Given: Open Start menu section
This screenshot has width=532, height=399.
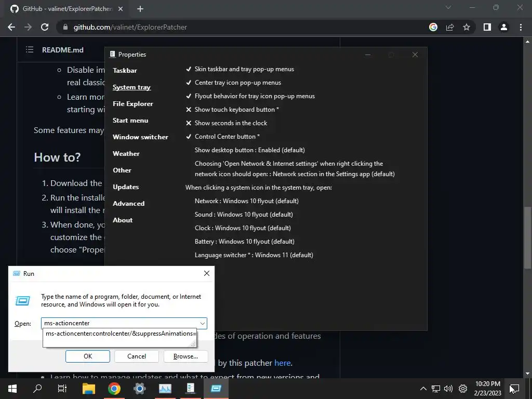Looking at the screenshot, I should (130, 121).
